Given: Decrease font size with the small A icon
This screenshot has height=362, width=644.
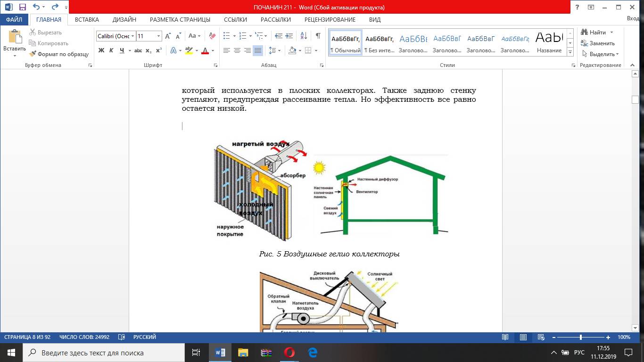Looking at the screenshot, I should coord(178,36).
